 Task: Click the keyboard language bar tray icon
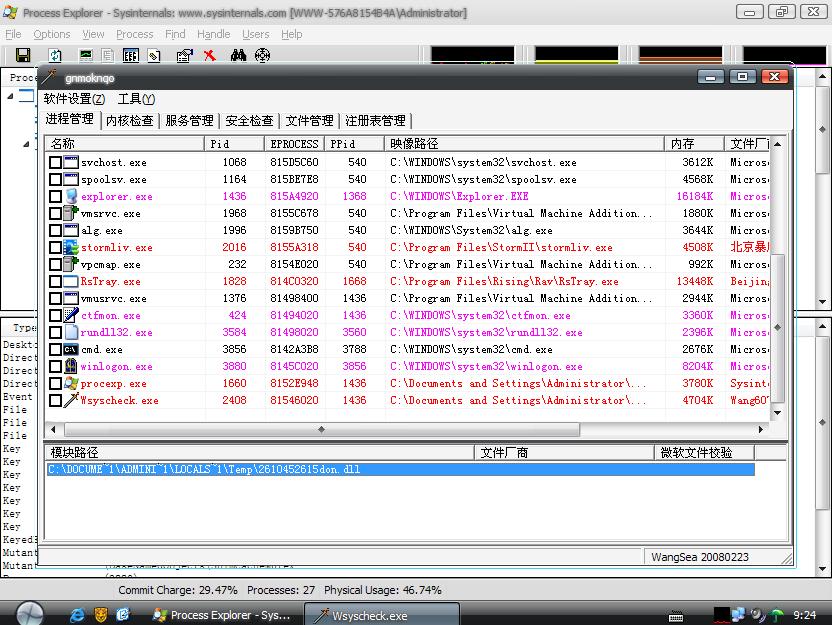675,617
